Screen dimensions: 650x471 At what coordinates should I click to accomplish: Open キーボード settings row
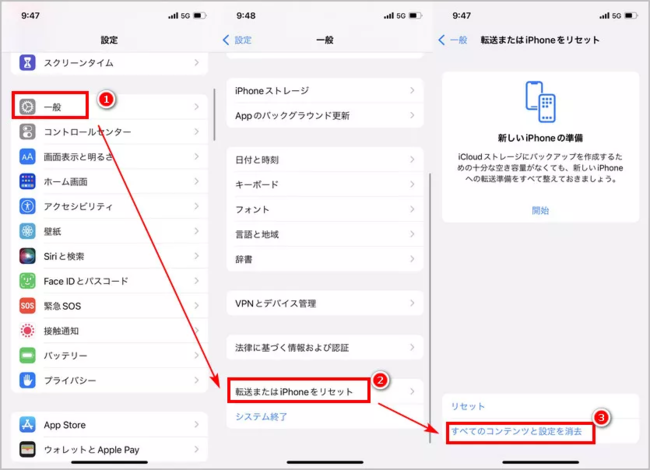[x=325, y=185]
